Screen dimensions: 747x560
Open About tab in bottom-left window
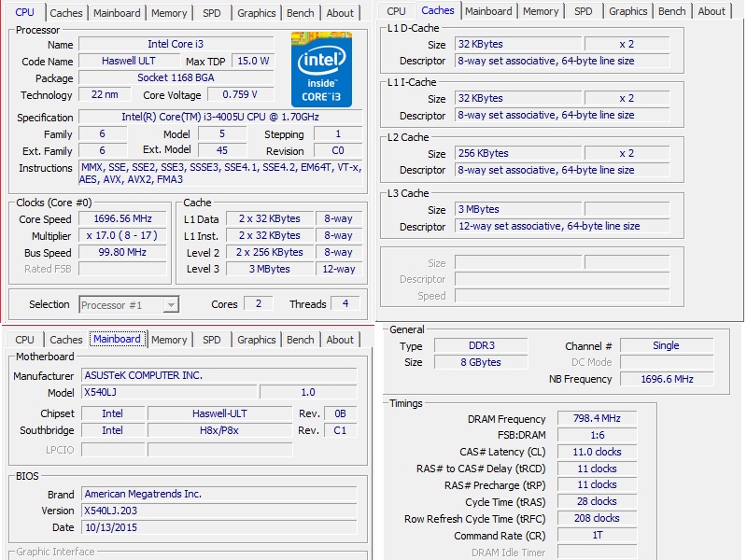tap(340, 340)
